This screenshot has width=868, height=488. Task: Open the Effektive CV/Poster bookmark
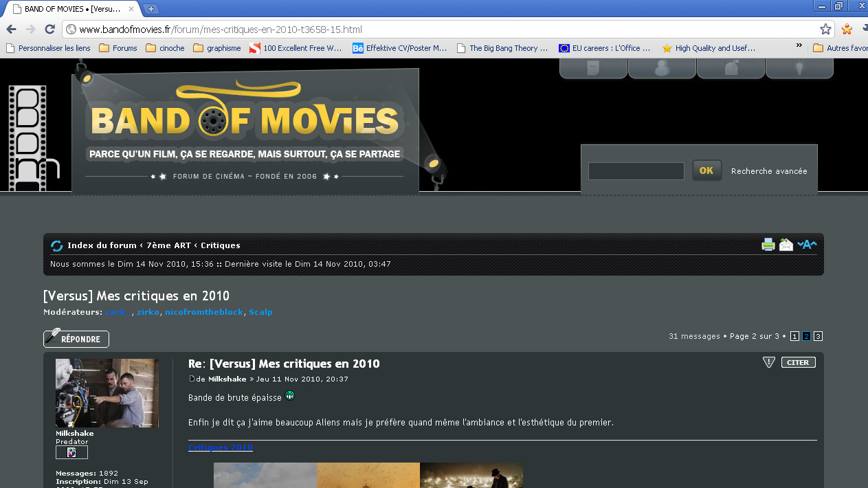pyautogui.click(x=400, y=48)
